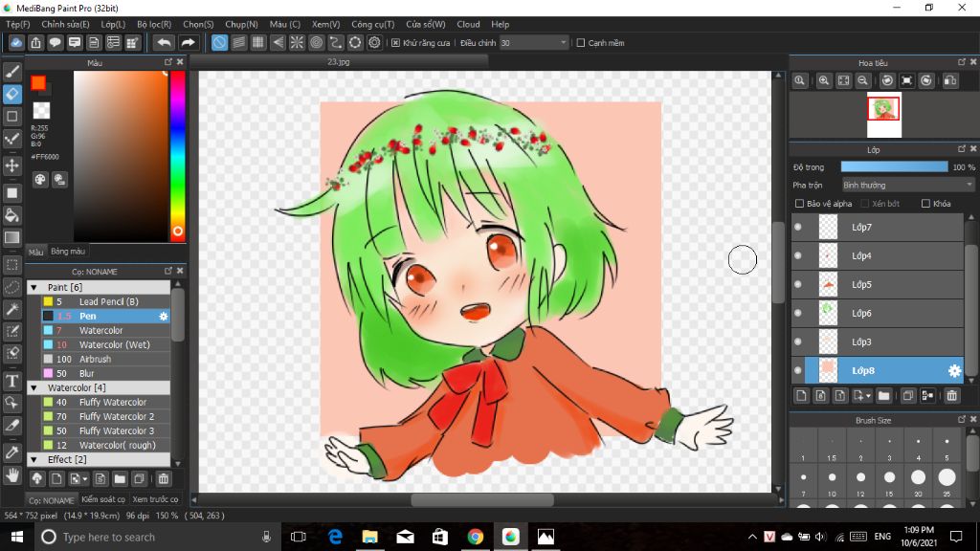Delete the selected layer with trash icon
Viewport: 980px width, 551px height.
point(951,395)
